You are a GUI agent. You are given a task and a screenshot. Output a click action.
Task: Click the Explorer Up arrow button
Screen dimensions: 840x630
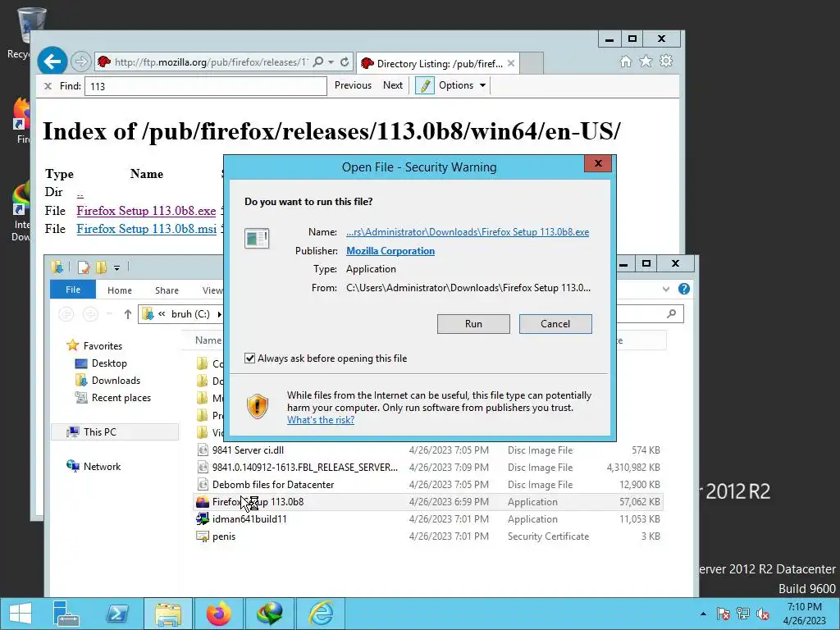pos(127,314)
